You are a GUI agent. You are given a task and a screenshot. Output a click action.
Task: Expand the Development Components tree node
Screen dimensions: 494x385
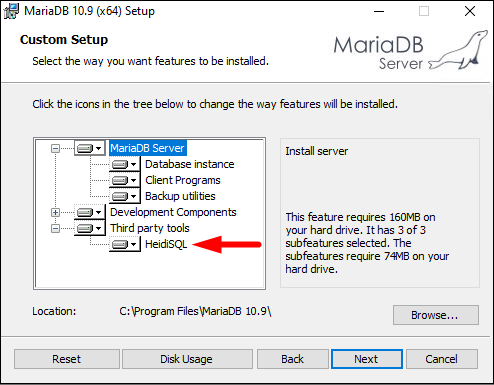pos(55,212)
